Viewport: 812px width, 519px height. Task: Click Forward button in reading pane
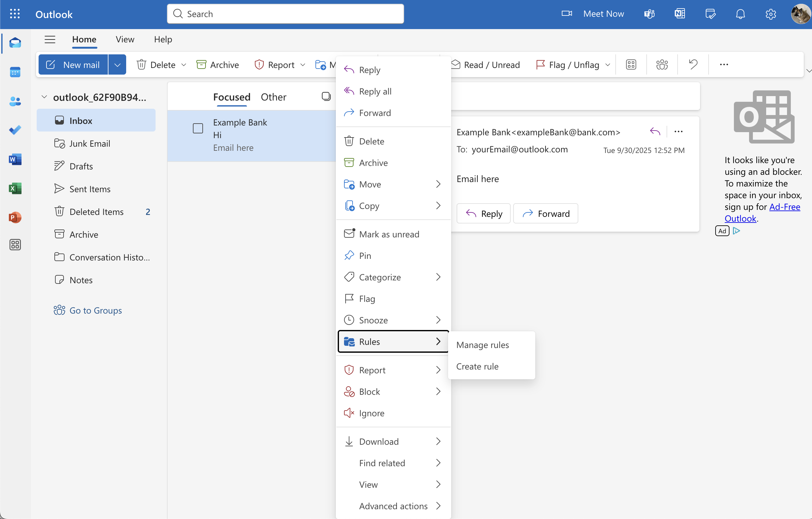coord(545,214)
